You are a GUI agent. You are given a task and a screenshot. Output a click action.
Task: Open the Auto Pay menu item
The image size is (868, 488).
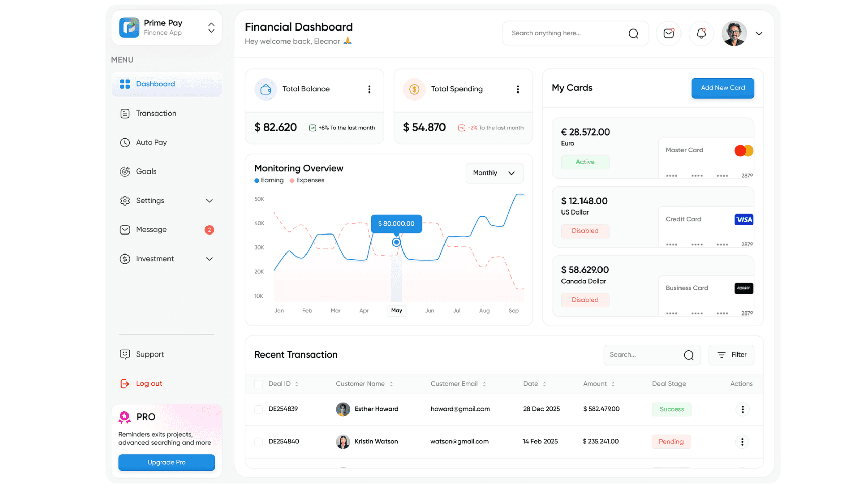(x=151, y=143)
